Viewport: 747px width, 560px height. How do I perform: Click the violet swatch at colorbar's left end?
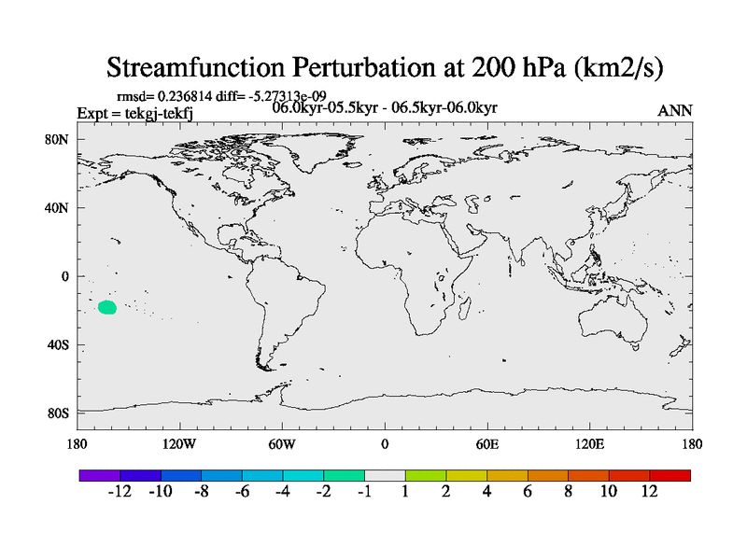point(99,475)
